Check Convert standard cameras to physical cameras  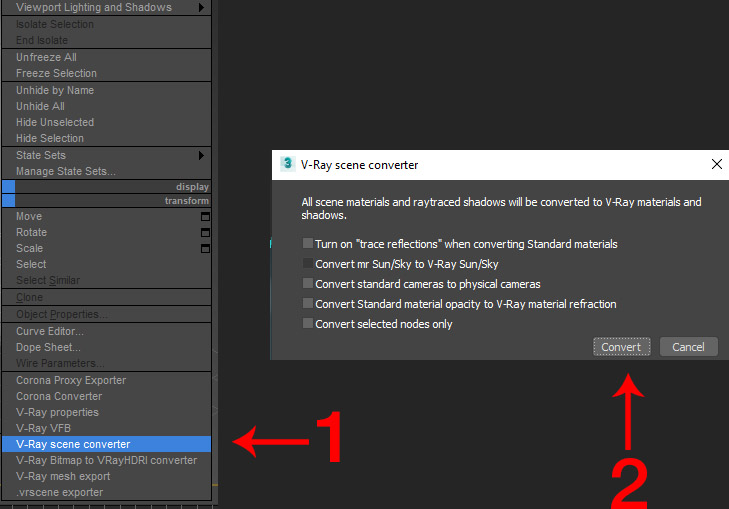307,283
